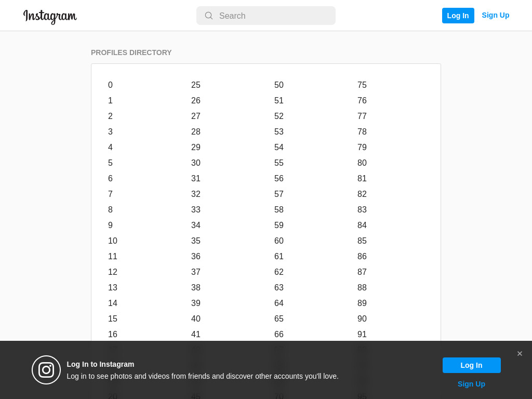Open directory entry 12
The height and width of the screenshot is (399, 532).
pos(113,272)
